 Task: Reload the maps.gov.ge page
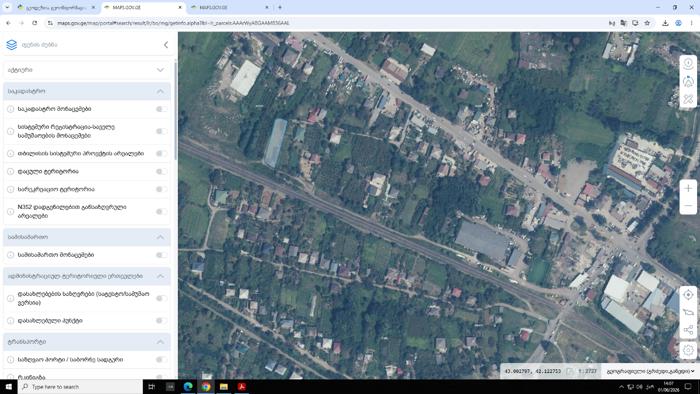(x=34, y=23)
